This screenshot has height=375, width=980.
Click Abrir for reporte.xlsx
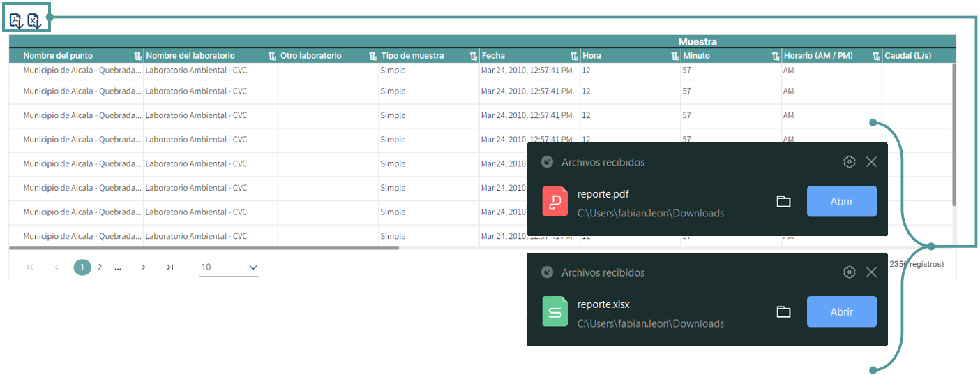coord(842,311)
